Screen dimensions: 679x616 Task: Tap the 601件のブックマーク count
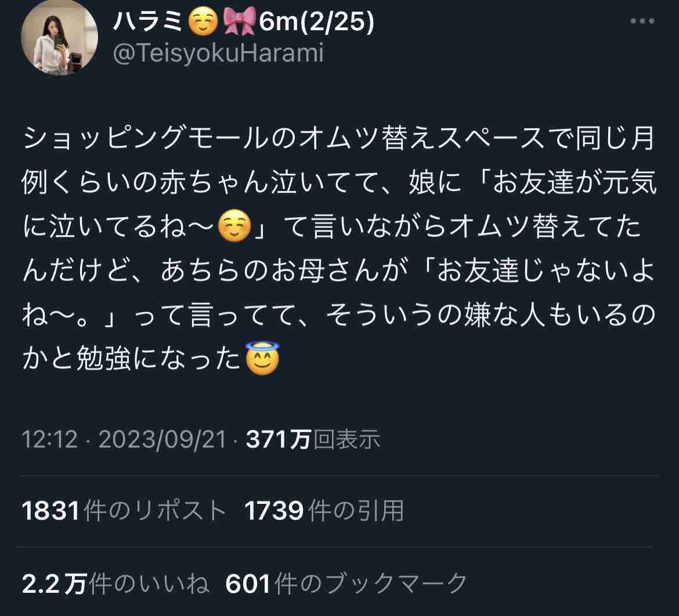coord(346,583)
